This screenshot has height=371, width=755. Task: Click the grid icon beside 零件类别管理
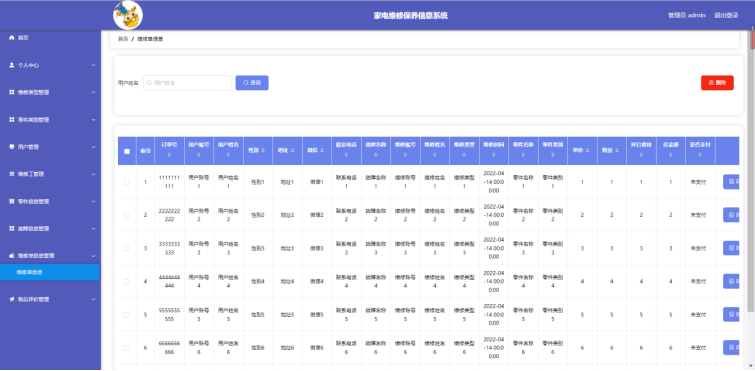tap(12, 119)
